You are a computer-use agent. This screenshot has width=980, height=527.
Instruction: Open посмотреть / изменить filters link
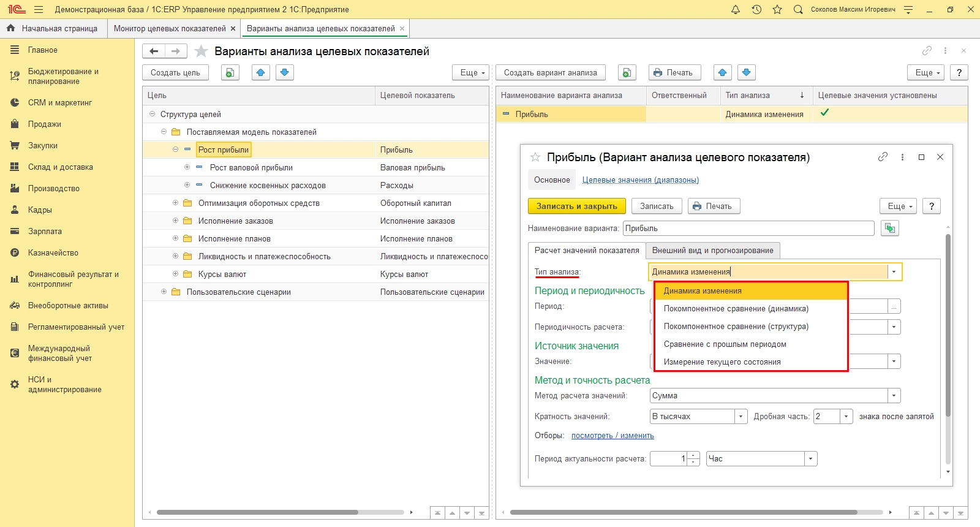tap(612, 436)
